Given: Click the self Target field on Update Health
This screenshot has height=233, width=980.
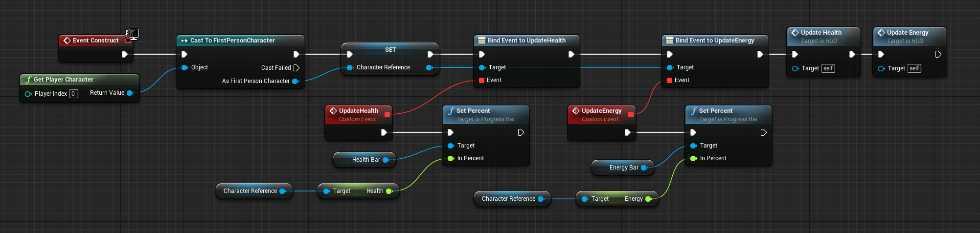Looking at the screenshot, I should tap(828, 68).
